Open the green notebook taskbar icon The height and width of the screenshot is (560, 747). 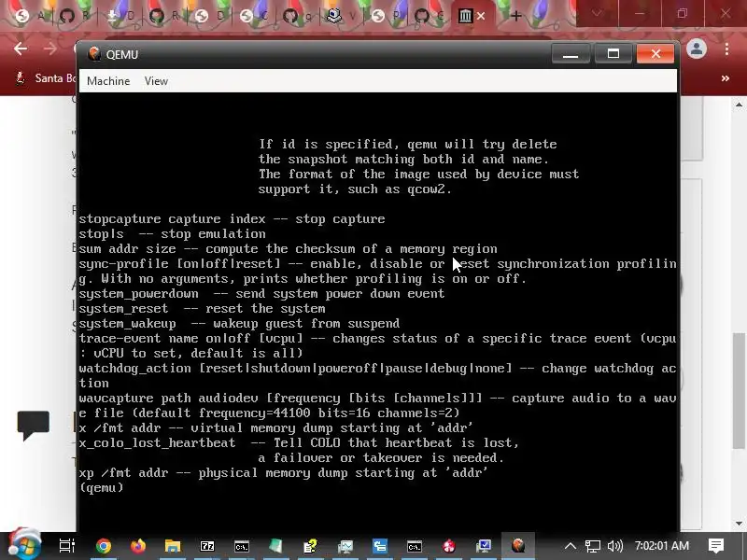click(x=275, y=546)
